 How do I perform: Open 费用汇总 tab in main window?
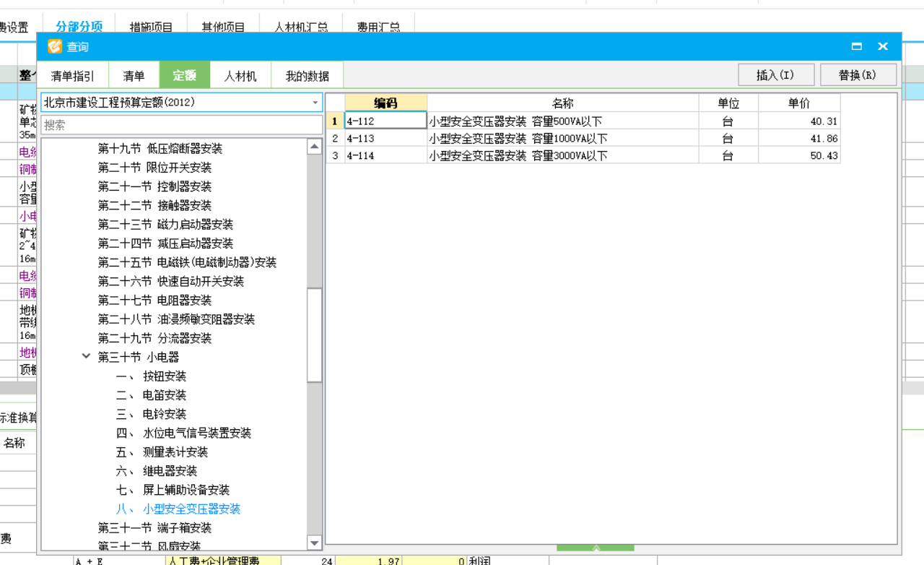click(x=378, y=27)
